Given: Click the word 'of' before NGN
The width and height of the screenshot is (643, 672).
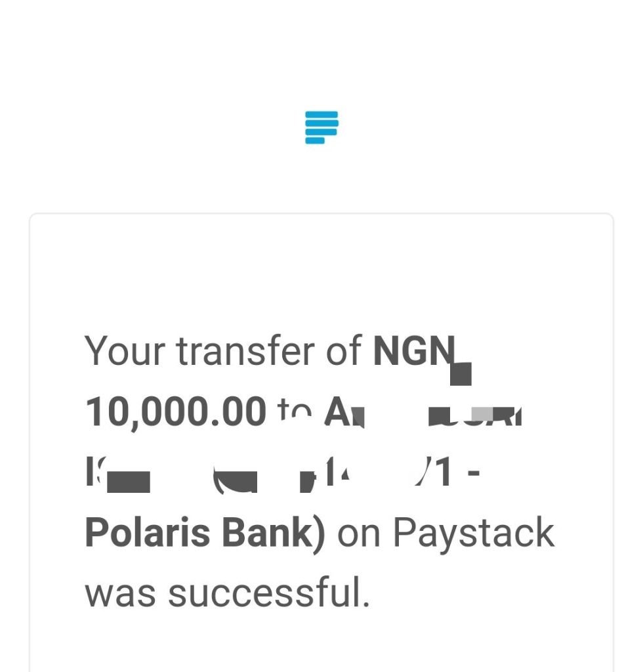Looking at the screenshot, I should [344, 350].
